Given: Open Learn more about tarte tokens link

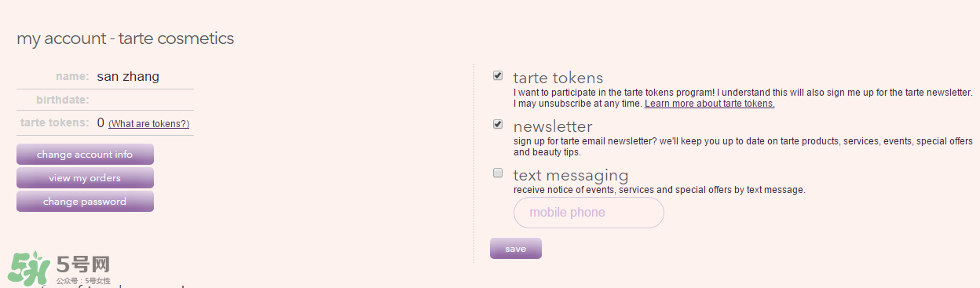Looking at the screenshot, I should [x=710, y=104].
